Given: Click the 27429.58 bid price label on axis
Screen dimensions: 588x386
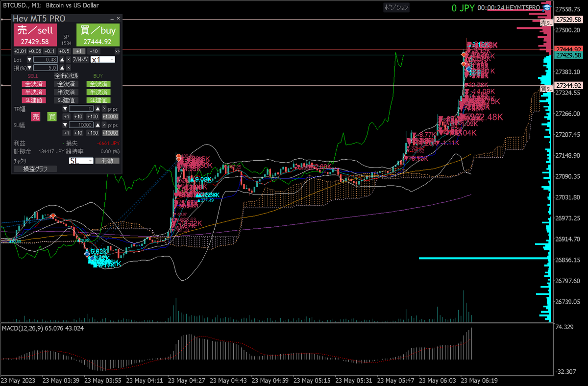Looking at the screenshot, I should pyautogui.click(x=568, y=56).
